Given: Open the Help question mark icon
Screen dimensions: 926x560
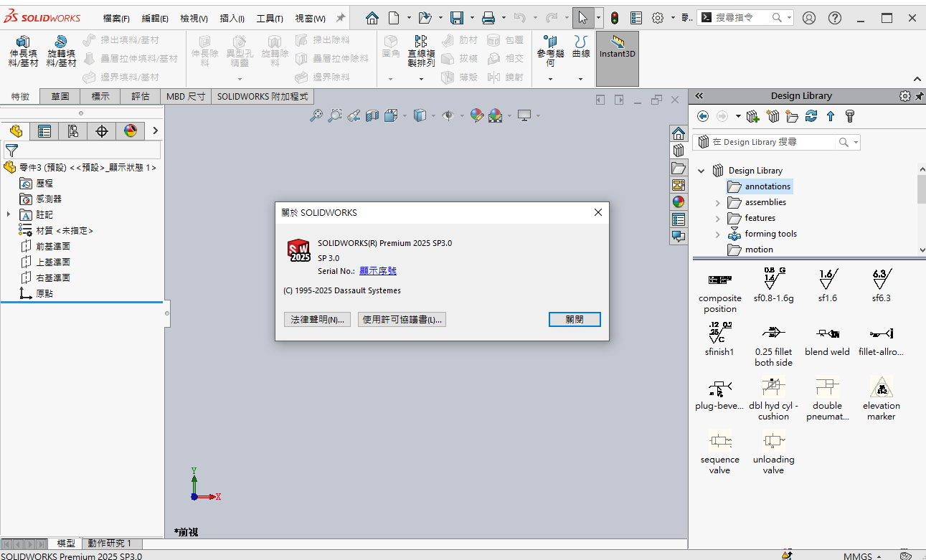Looking at the screenshot, I should tap(834, 18).
